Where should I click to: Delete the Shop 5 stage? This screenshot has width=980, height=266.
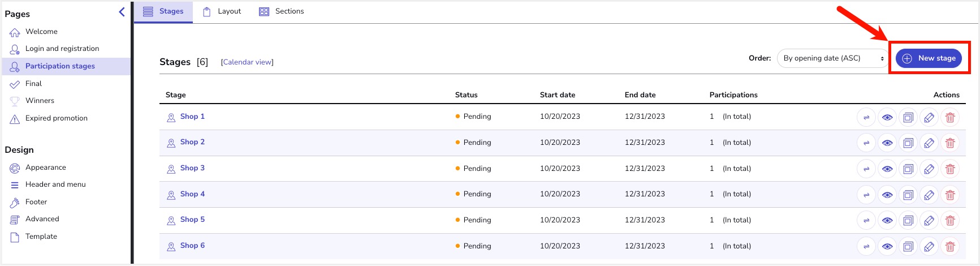click(950, 221)
